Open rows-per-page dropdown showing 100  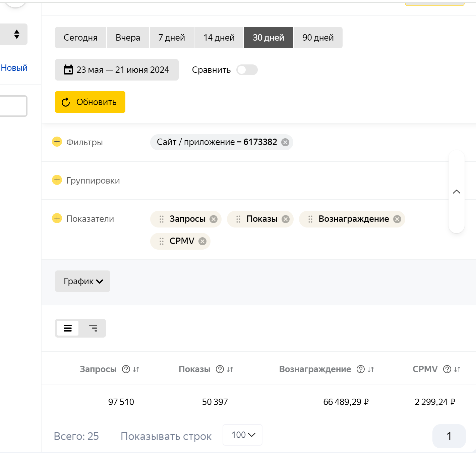tap(243, 435)
